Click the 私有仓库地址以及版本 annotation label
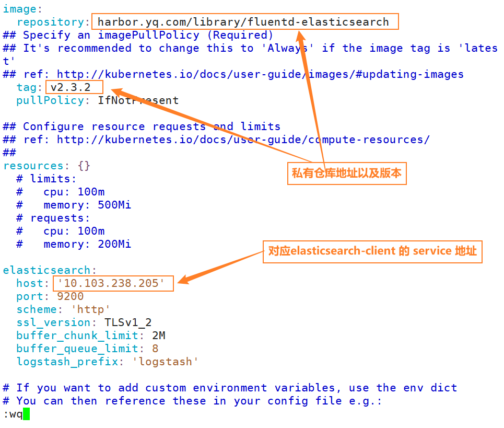 [x=347, y=173]
